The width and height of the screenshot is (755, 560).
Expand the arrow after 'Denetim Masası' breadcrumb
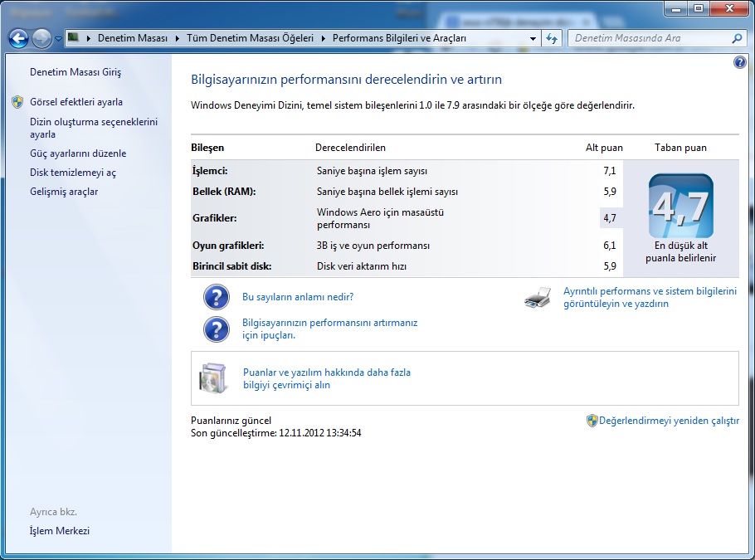coord(177,38)
